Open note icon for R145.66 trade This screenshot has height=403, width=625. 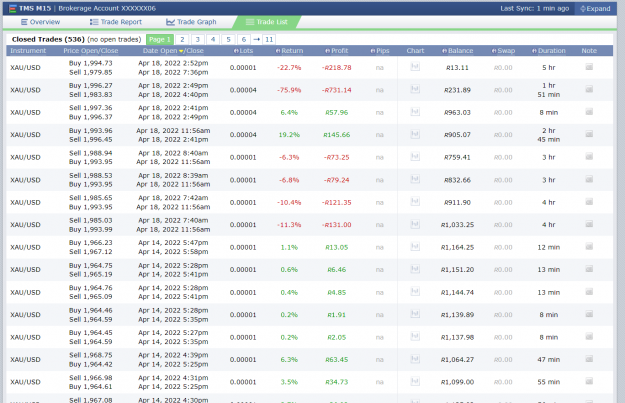(x=589, y=134)
